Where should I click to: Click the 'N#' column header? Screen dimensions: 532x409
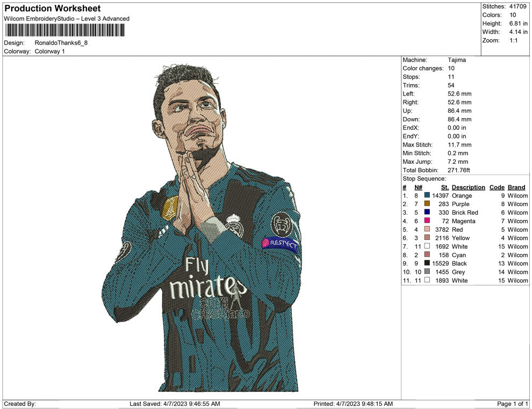click(x=418, y=187)
